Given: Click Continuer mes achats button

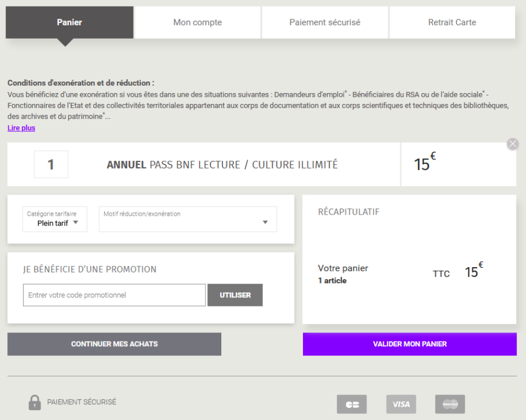Looking at the screenshot, I should tap(114, 344).
